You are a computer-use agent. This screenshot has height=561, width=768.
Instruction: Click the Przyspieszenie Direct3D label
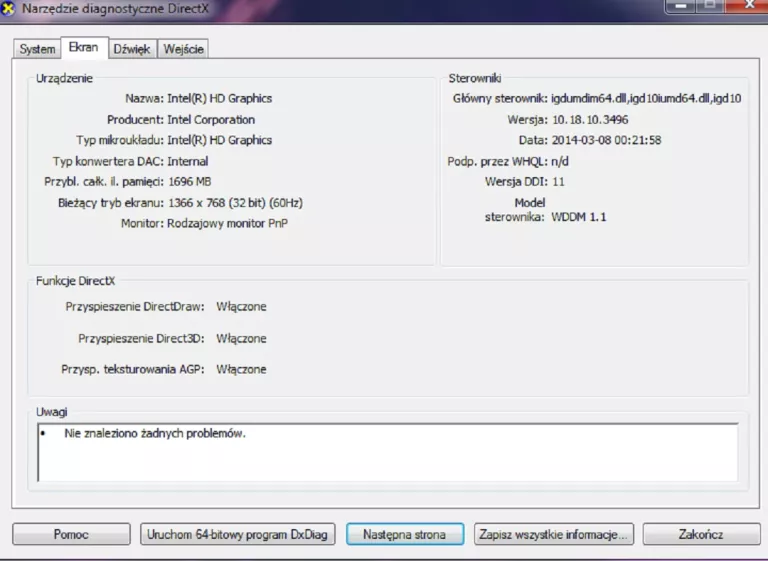(142, 339)
